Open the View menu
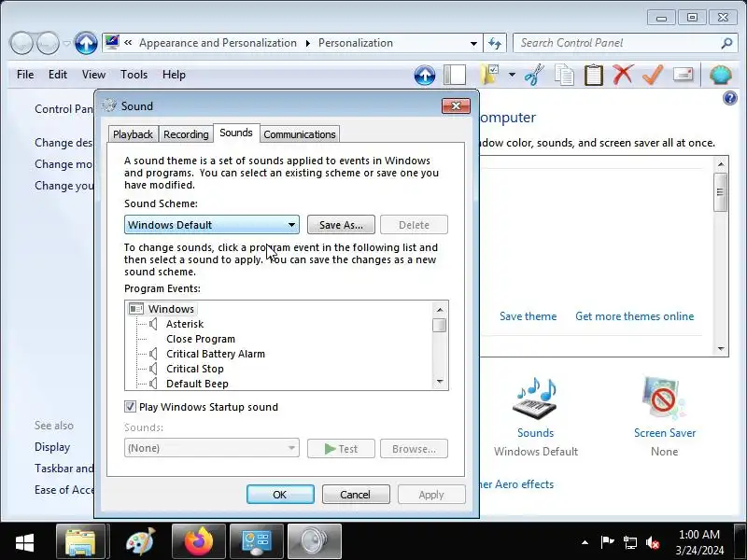This screenshot has width=747, height=560. coord(93,75)
